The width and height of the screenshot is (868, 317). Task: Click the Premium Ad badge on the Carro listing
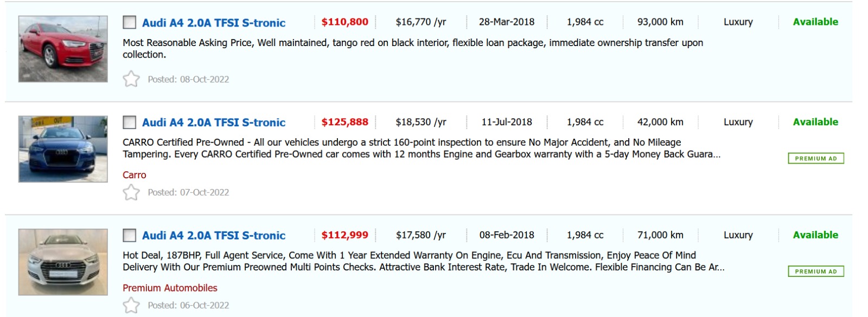[x=815, y=158]
